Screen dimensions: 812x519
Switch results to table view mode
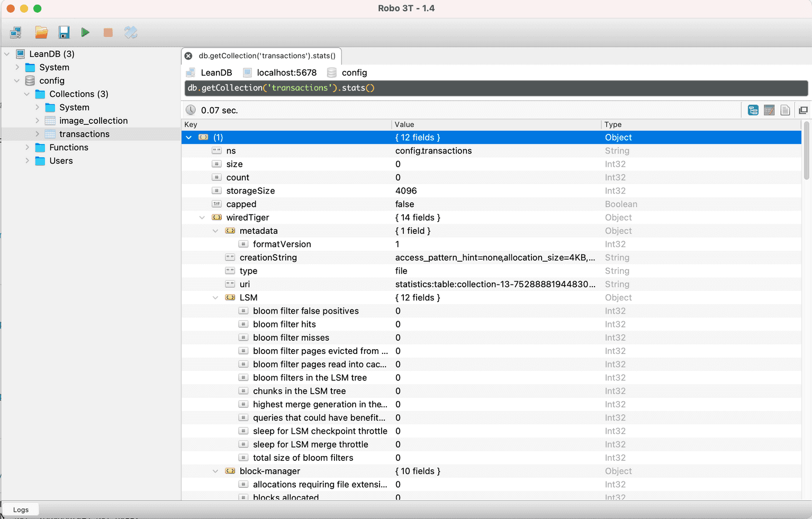coord(769,110)
